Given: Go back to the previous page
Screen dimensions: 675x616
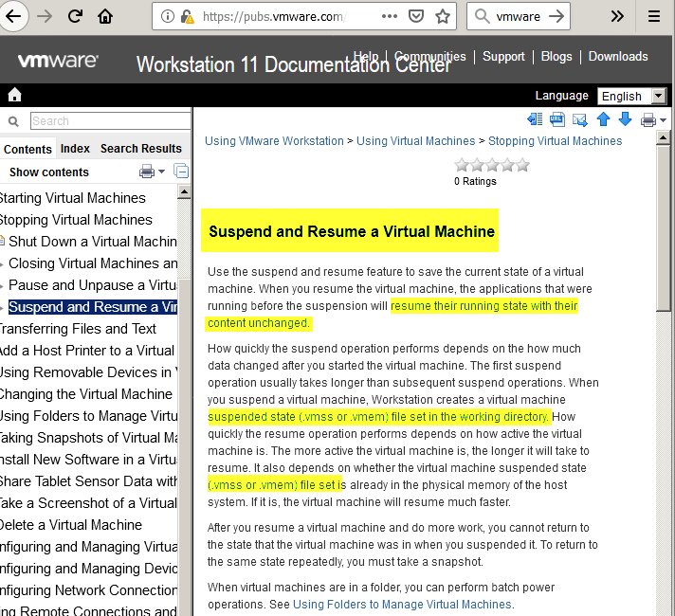Looking at the screenshot, I should [13, 16].
